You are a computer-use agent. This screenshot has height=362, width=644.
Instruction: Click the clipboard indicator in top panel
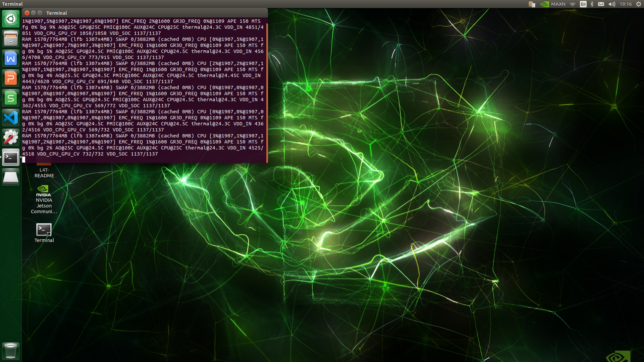[x=532, y=4]
